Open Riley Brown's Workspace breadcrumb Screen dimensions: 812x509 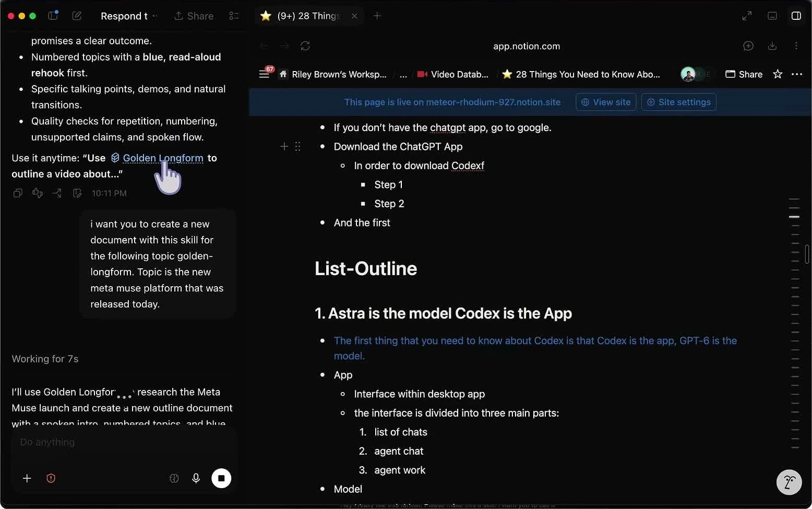[333, 75]
